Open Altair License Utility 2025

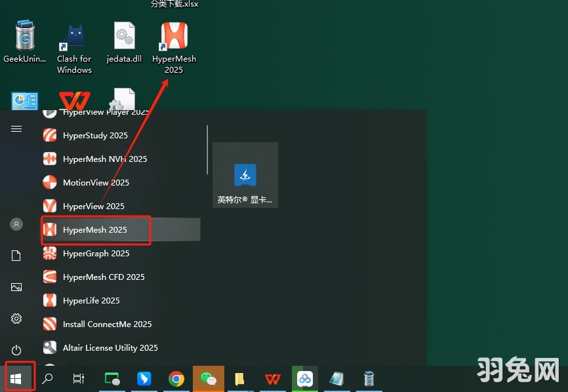tap(110, 348)
